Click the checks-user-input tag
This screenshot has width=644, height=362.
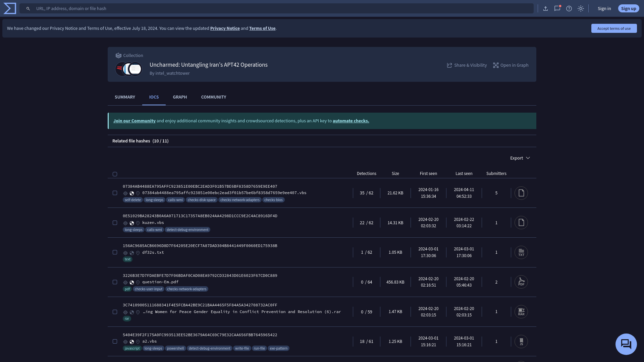149,289
